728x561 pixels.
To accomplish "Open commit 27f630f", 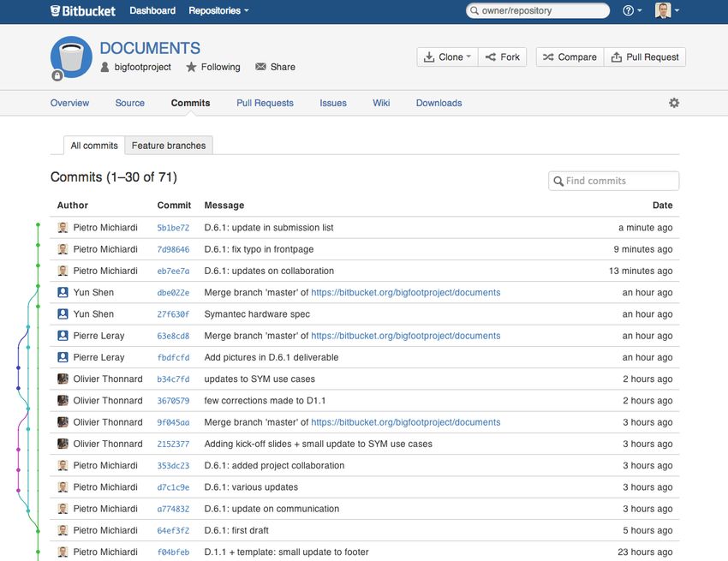I will (173, 314).
